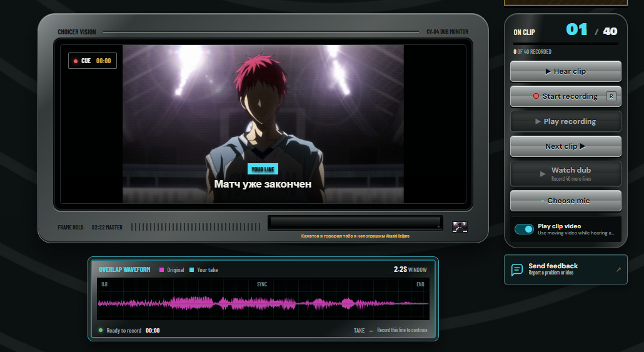This screenshot has height=352, width=644.
Task: Click 'Record this line to continue' text
Action: point(402,330)
